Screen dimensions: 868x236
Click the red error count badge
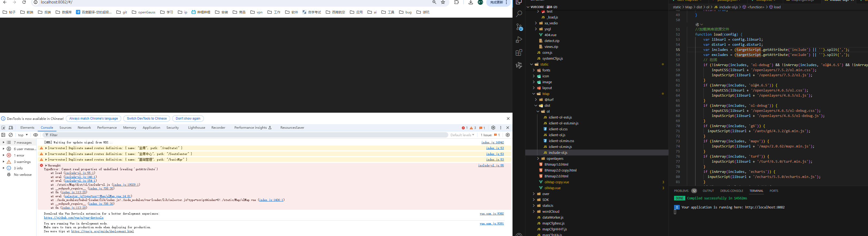[x=465, y=128]
